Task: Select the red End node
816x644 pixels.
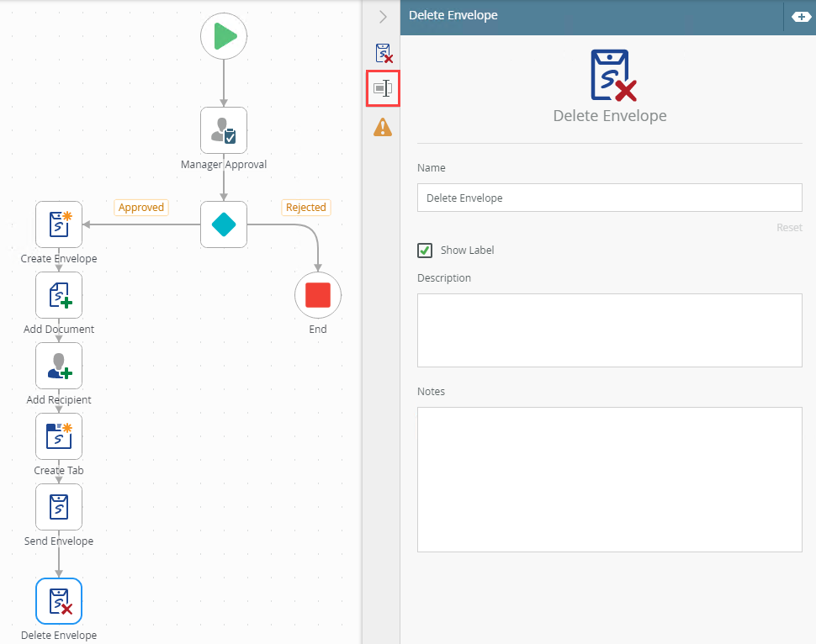Action: (318, 295)
